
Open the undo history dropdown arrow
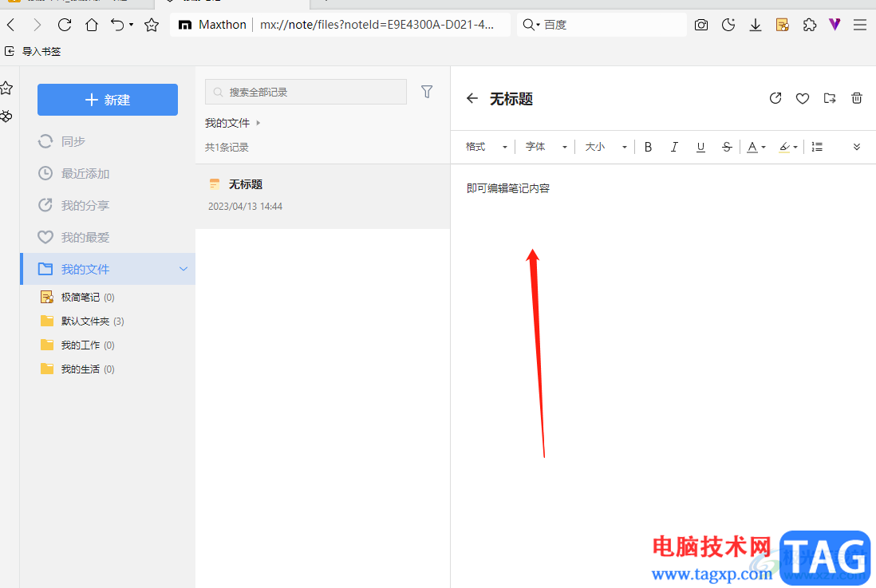(132, 25)
